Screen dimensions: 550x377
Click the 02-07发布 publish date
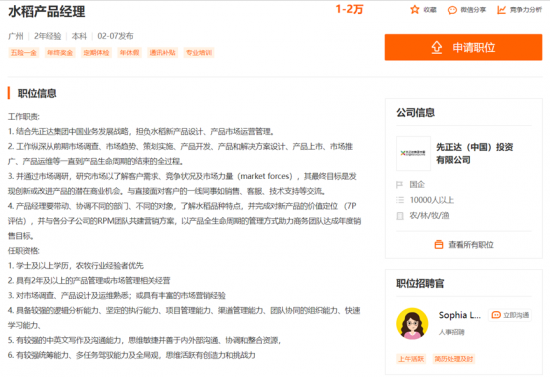[115, 36]
